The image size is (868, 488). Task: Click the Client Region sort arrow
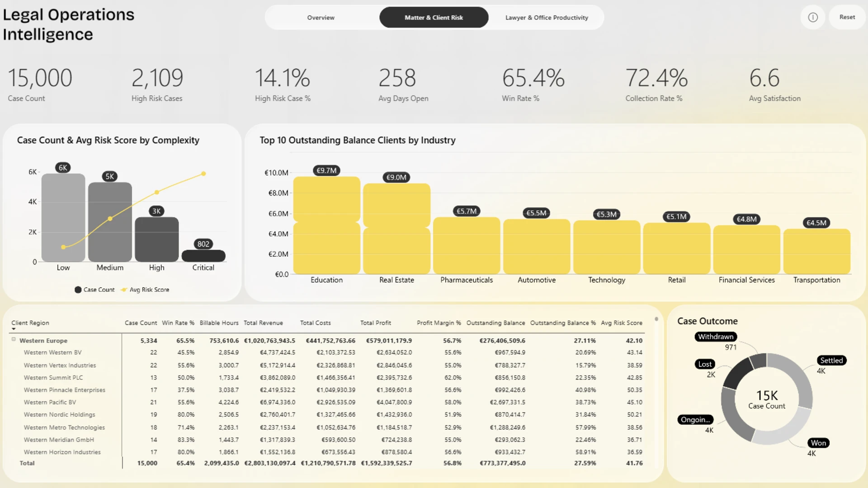[x=14, y=329]
